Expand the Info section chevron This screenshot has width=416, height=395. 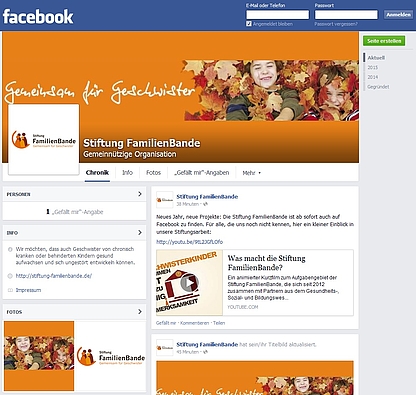[x=140, y=233]
